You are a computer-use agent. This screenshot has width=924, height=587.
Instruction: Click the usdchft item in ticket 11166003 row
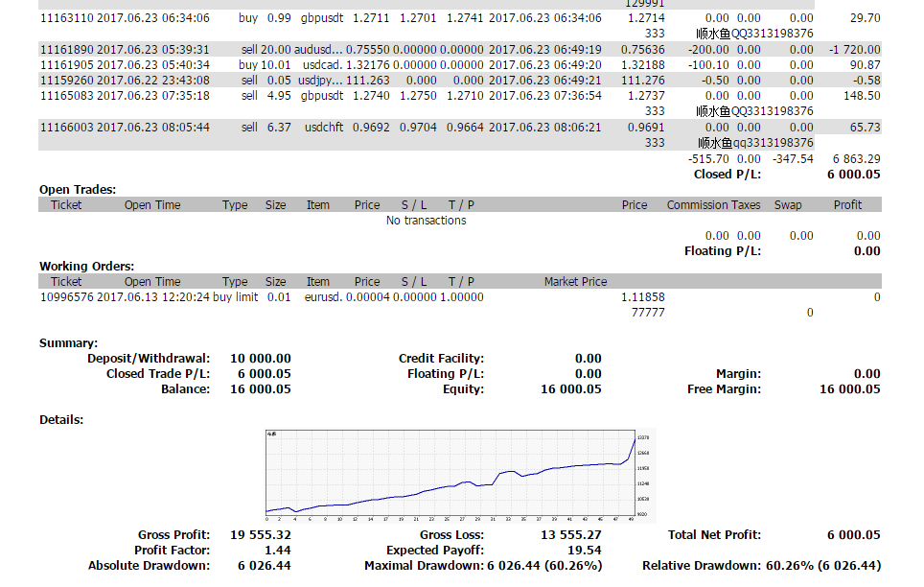click(x=324, y=128)
